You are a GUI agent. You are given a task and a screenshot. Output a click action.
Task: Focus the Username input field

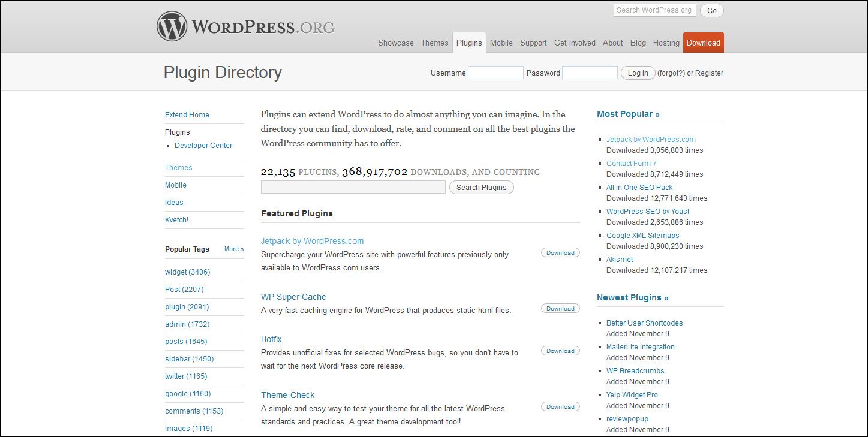point(495,73)
